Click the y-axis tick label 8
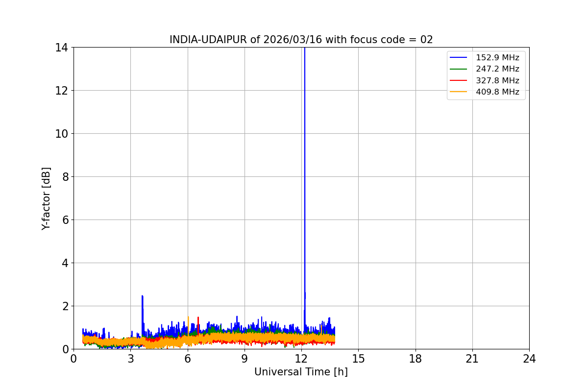588x392 pixels. [65, 177]
